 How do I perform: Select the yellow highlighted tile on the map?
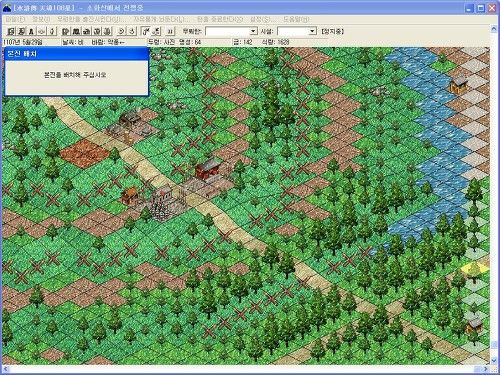point(474,269)
